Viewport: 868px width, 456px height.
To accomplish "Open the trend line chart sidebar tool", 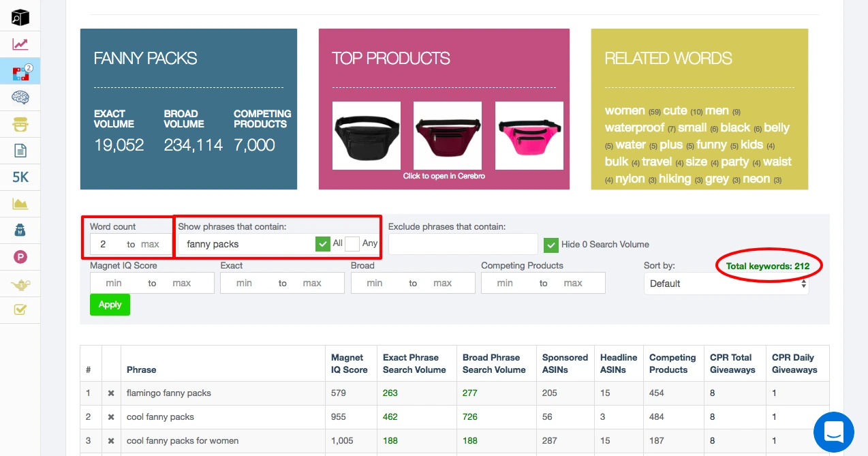I will [x=20, y=44].
